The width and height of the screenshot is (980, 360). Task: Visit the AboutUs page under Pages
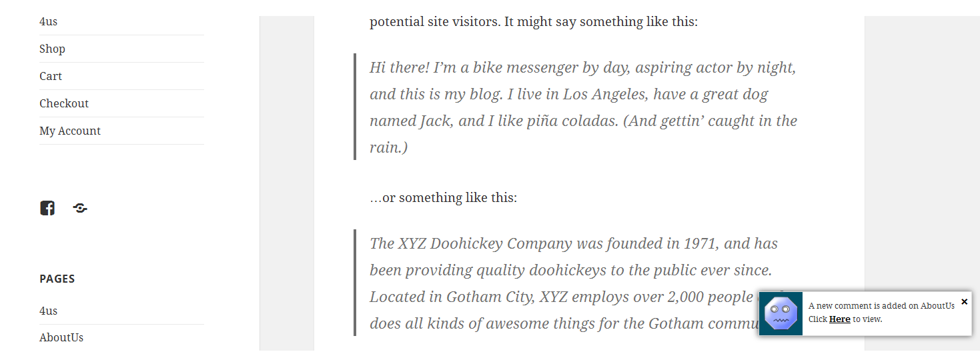click(x=61, y=337)
